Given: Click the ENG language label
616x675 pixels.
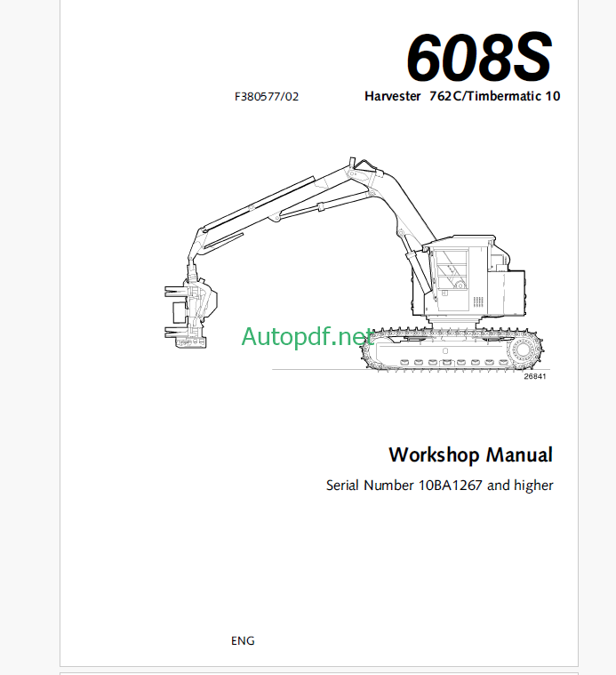Looking at the screenshot, I should pyautogui.click(x=243, y=640).
